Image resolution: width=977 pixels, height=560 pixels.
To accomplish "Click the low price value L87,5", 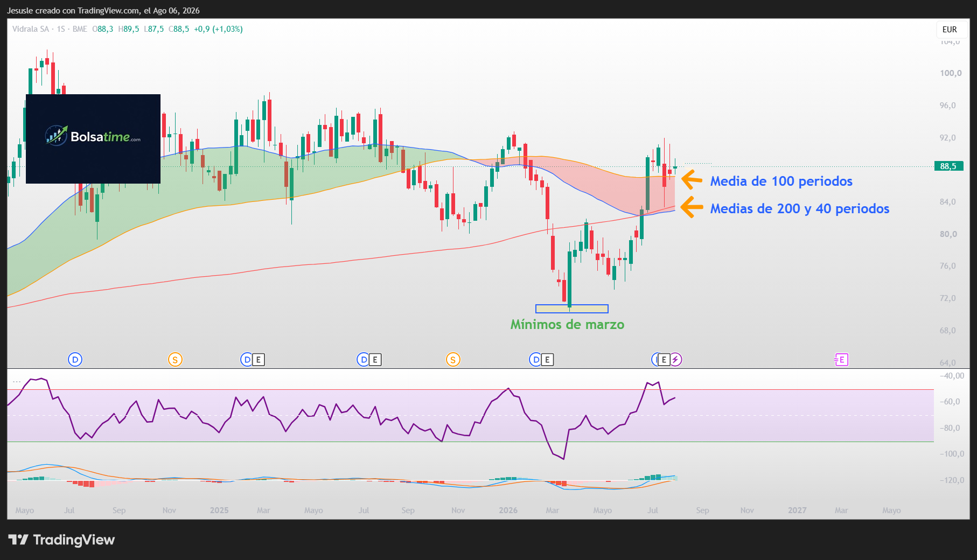I will click(154, 29).
